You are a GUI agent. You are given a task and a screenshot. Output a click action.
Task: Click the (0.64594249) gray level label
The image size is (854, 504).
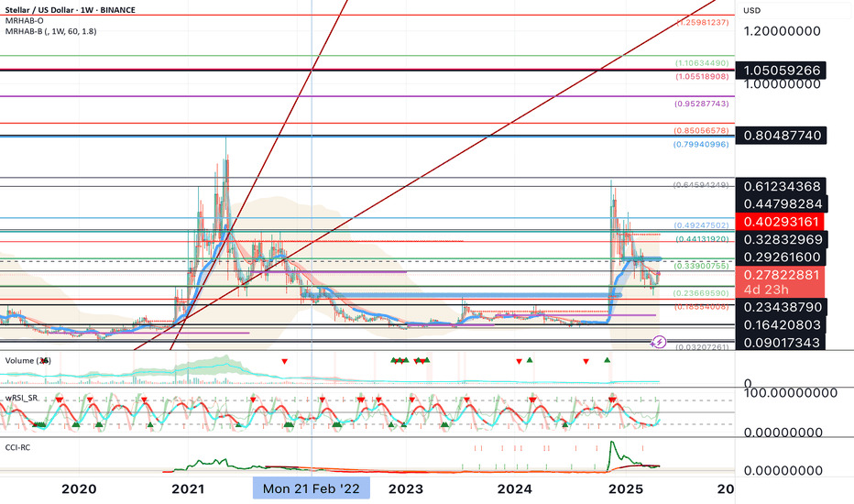click(x=701, y=185)
